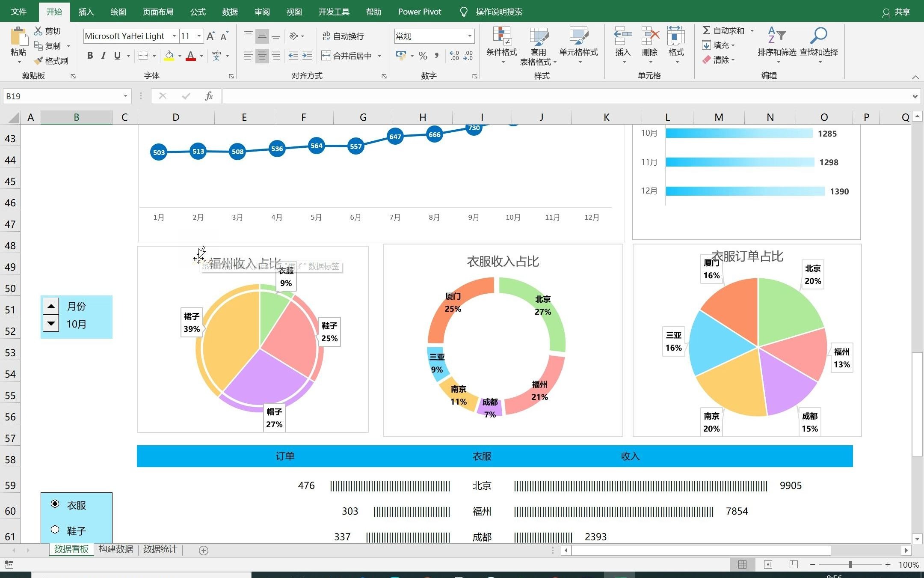Viewport: 924px width, 578px height.
Task: Switch to the 构建数据 sheet tab
Action: (116, 549)
